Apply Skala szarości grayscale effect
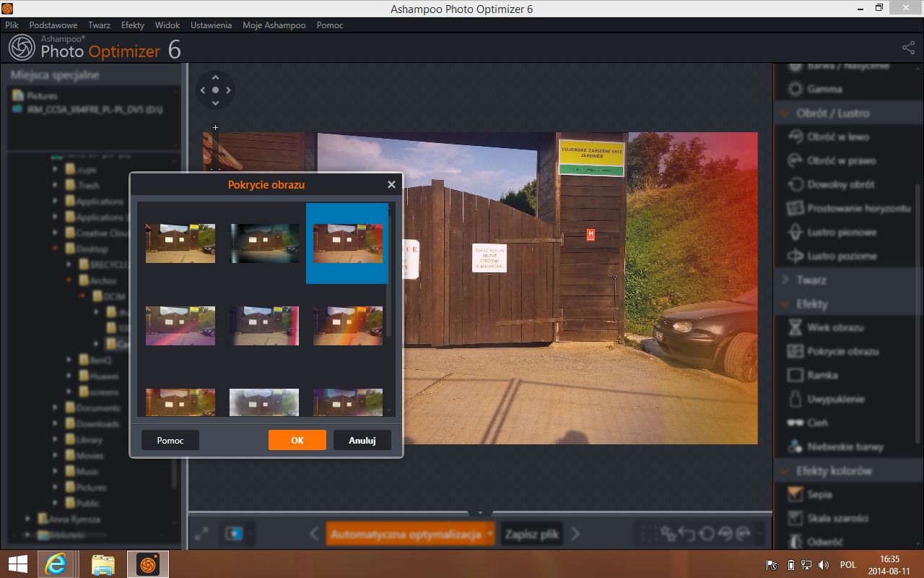Image resolution: width=924 pixels, height=578 pixels. click(828, 518)
